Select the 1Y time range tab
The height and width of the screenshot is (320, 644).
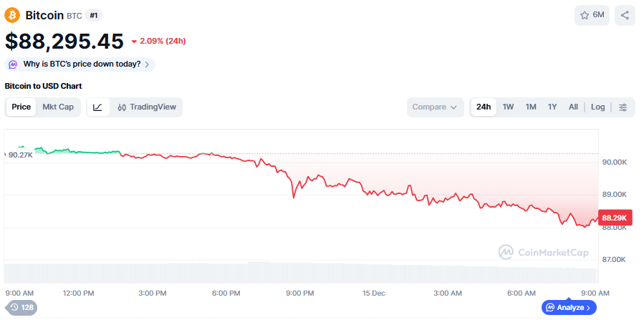(552, 107)
